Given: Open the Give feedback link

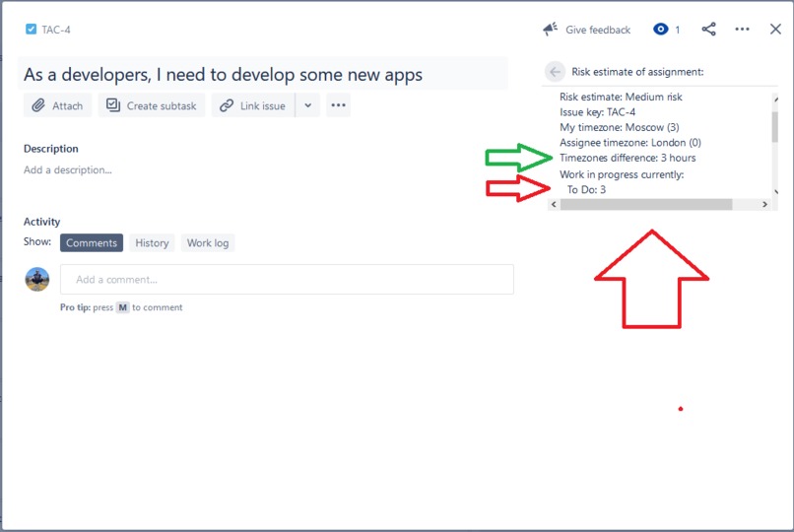Looking at the screenshot, I should coord(598,30).
